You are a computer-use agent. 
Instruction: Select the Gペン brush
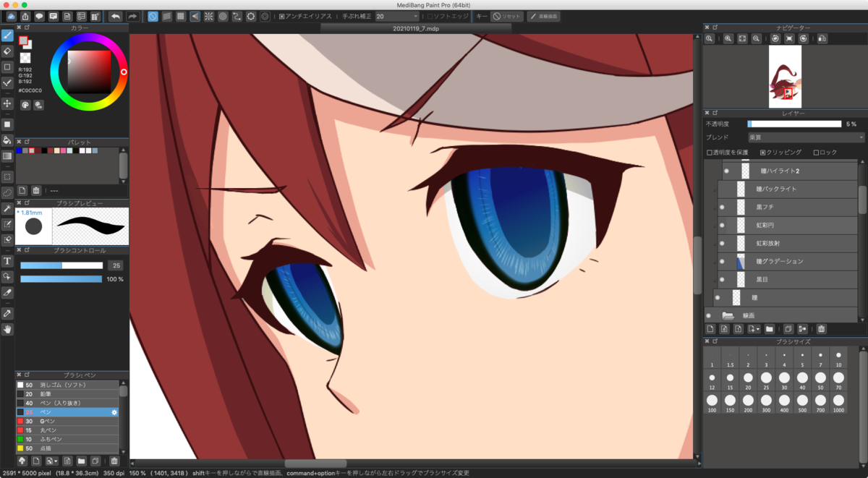pos(67,421)
